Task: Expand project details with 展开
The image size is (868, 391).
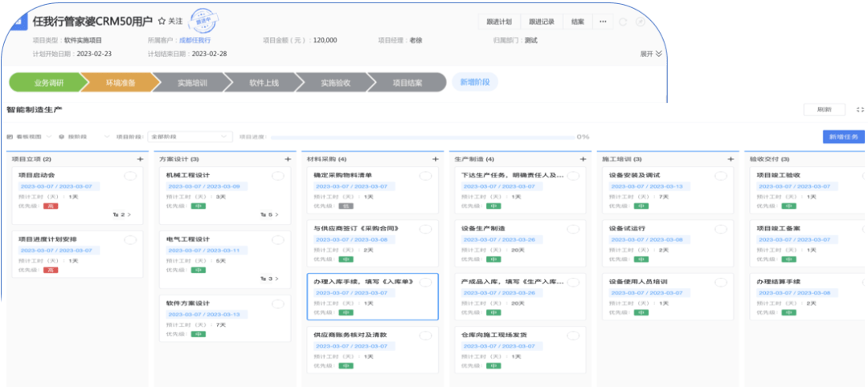Action: point(651,54)
